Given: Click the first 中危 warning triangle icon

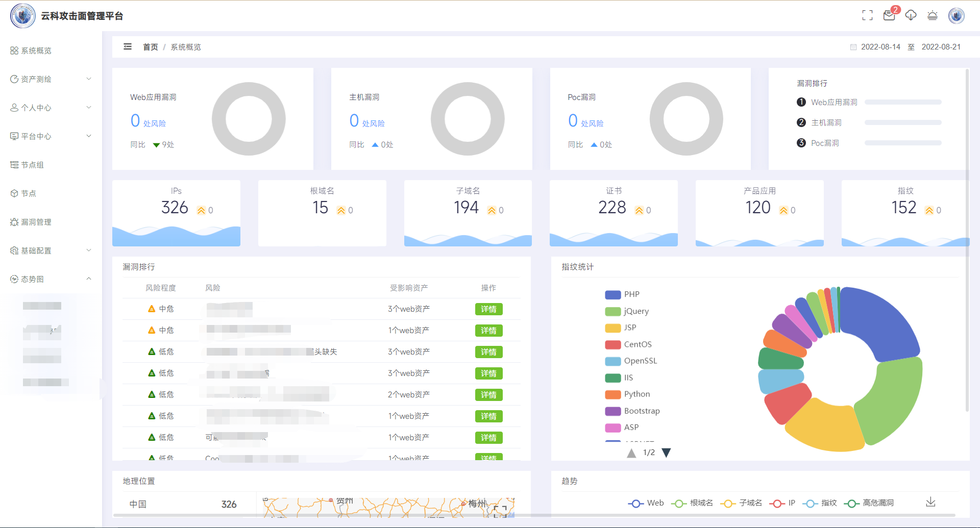Looking at the screenshot, I should click(x=152, y=309).
